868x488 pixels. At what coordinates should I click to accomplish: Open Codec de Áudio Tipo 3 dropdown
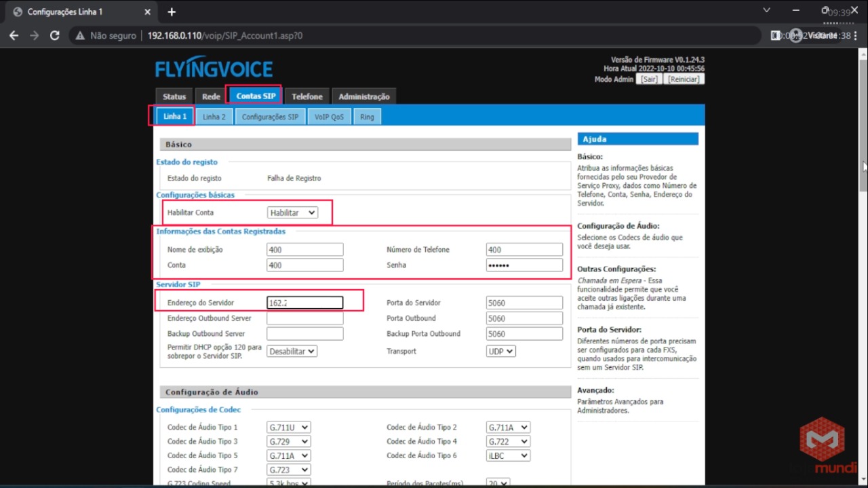(x=289, y=442)
